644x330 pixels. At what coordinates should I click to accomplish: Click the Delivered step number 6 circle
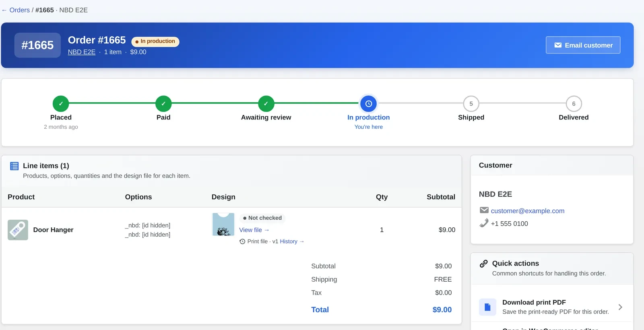pos(574,104)
